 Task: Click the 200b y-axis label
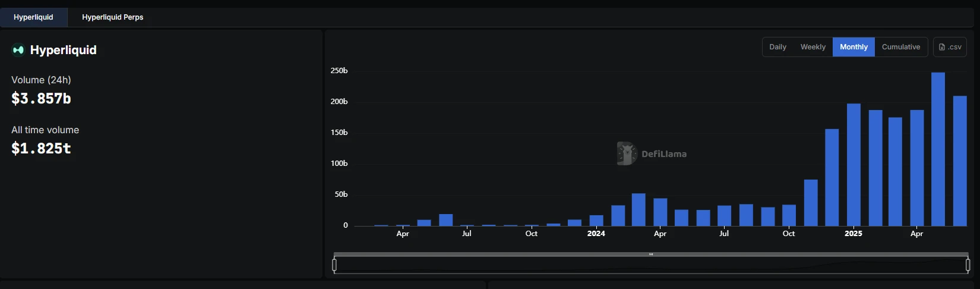(339, 102)
